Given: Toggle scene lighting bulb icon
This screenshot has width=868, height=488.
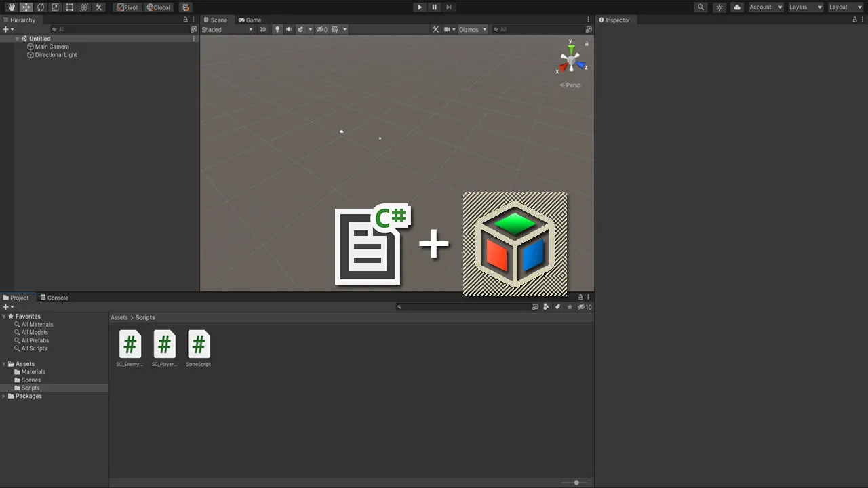Looking at the screenshot, I should tap(277, 29).
